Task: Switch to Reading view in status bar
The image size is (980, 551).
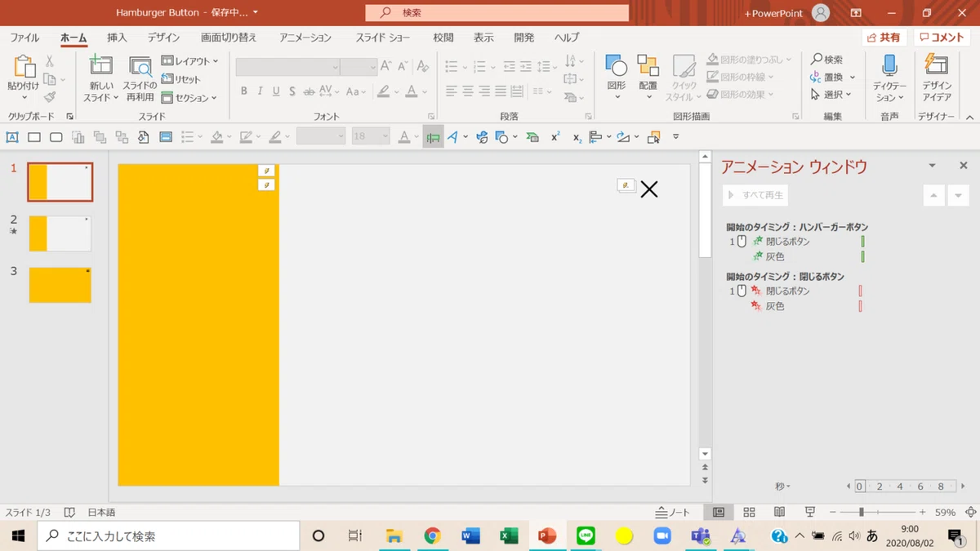Action: point(779,512)
